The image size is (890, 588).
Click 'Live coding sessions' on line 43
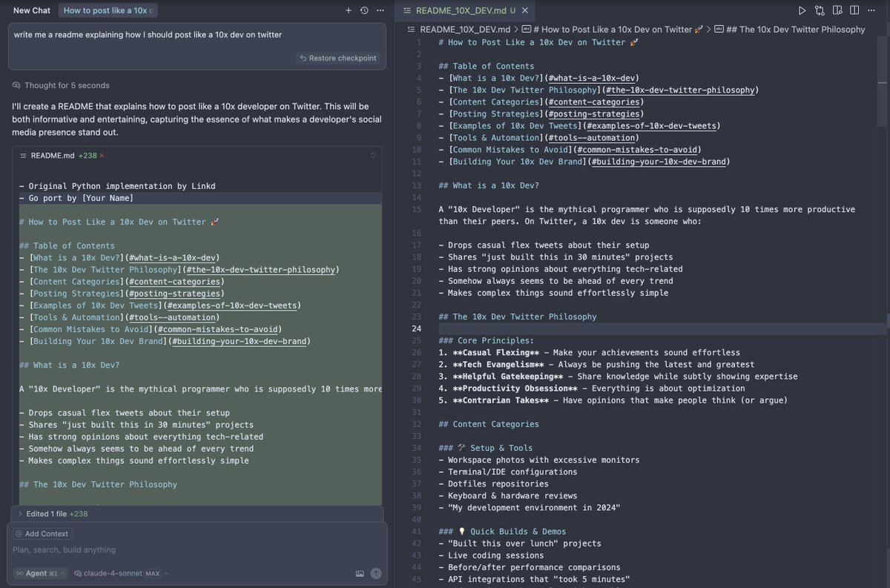point(495,555)
